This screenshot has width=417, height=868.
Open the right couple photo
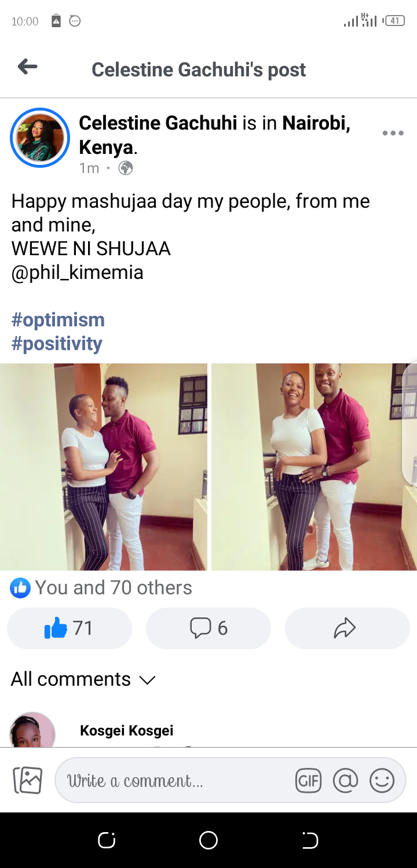[x=314, y=467]
